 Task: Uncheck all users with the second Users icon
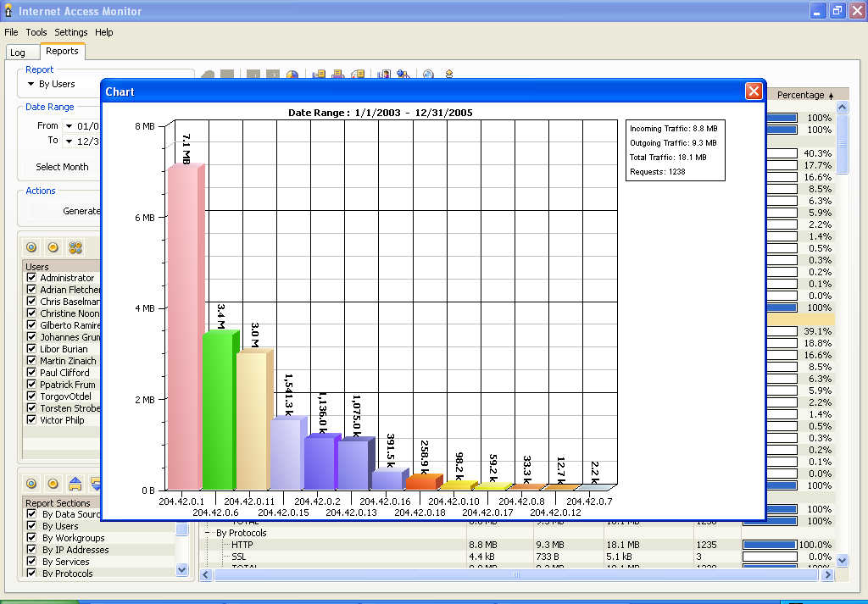coord(53,247)
